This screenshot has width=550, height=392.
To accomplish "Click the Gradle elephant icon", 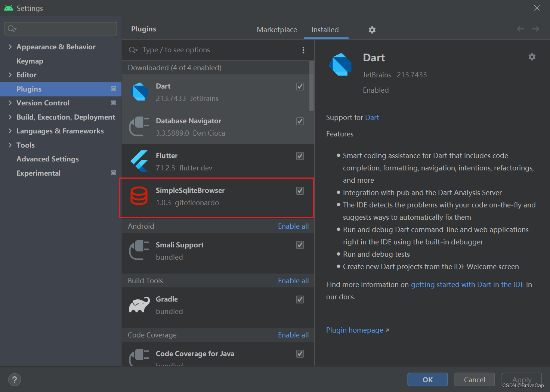I will [139, 305].
